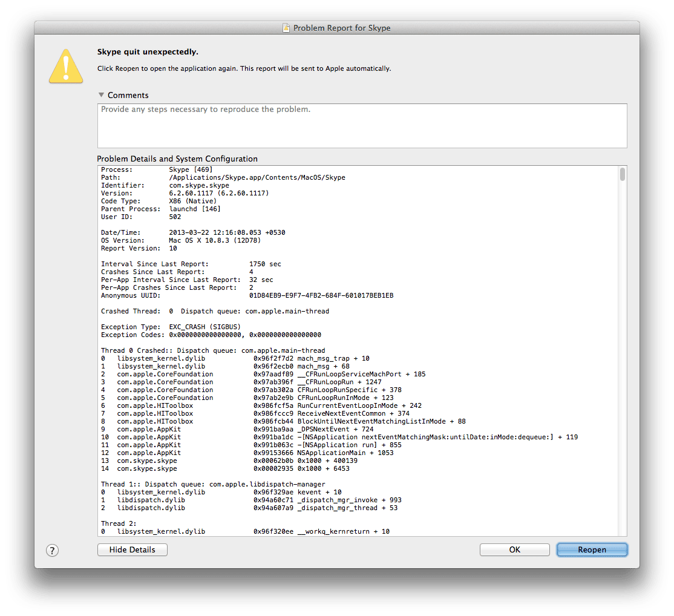The image size is (674, 616).
Task: Click the 'Click Reopen to open the application' message
Action: 244,68
